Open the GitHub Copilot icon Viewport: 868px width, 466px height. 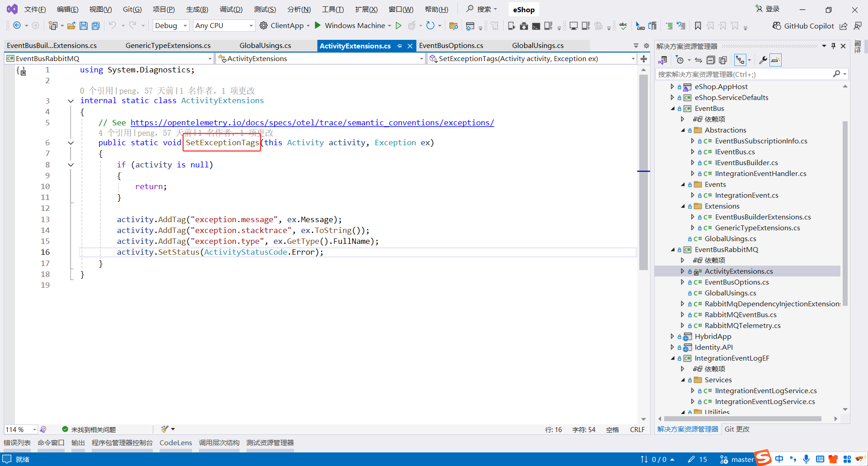point(777,26)
